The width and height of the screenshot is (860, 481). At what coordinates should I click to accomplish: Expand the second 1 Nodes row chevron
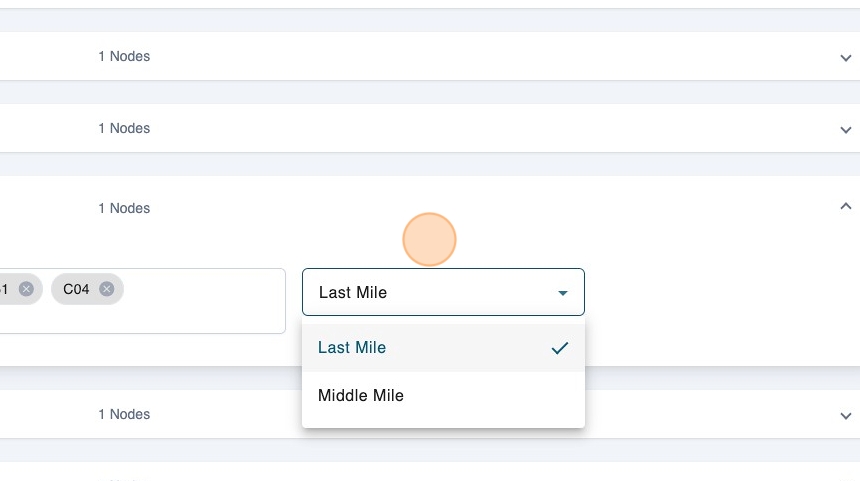point(846,130)
